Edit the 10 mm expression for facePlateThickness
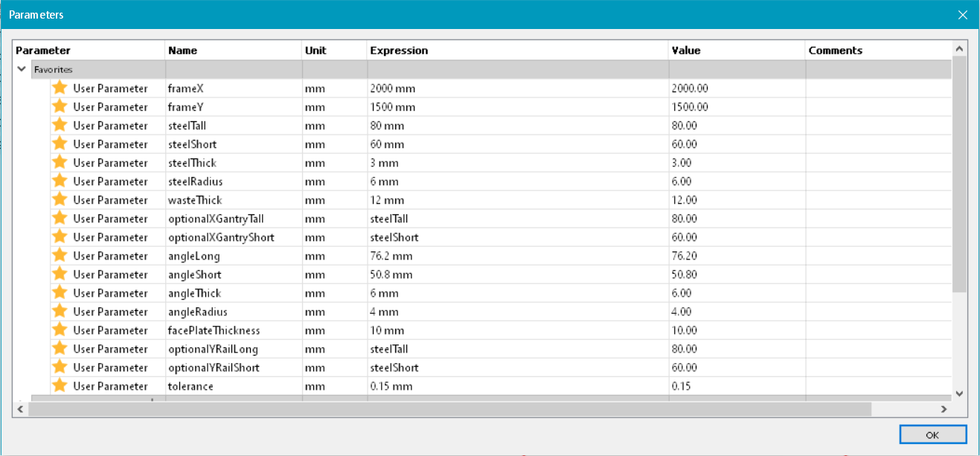Viewport: 980px width, 456px height. (x=518, y=330)
